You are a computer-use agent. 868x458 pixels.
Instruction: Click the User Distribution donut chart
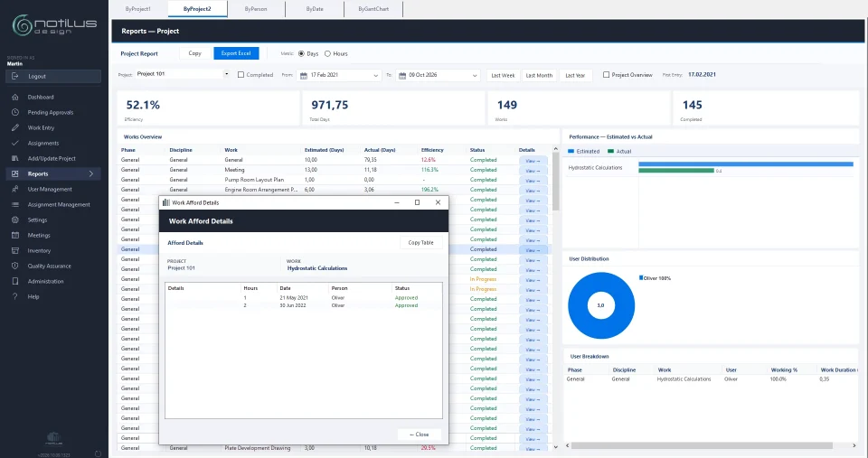tap(600, 304)
